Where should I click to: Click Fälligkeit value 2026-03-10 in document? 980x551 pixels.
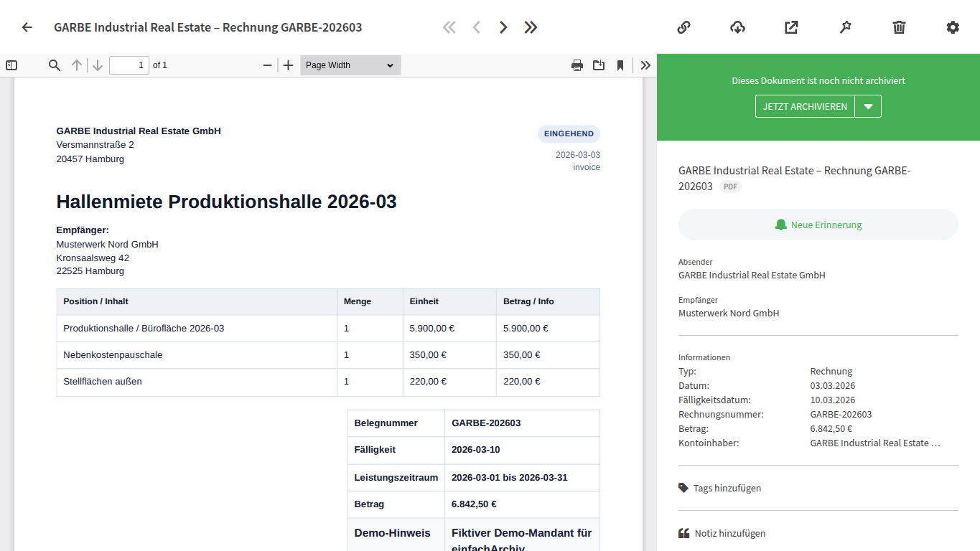(x=475, y=449)
